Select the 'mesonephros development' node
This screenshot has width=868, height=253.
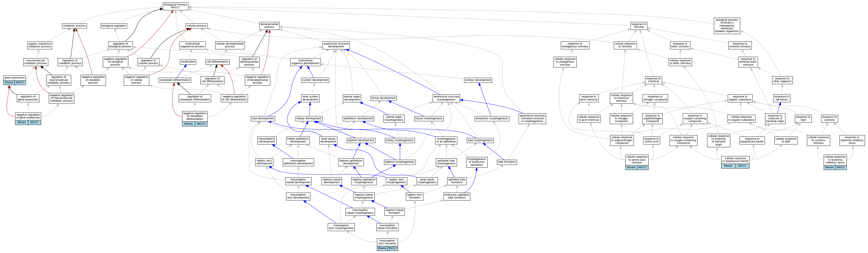tap(267, 141)
